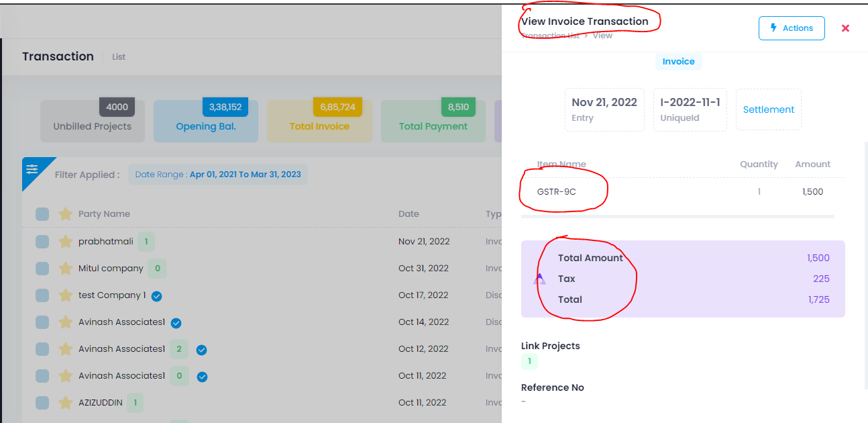Click the Nov 21, 2022 Entry date box
Screen dimensions: 868x423
click(604, 109)
